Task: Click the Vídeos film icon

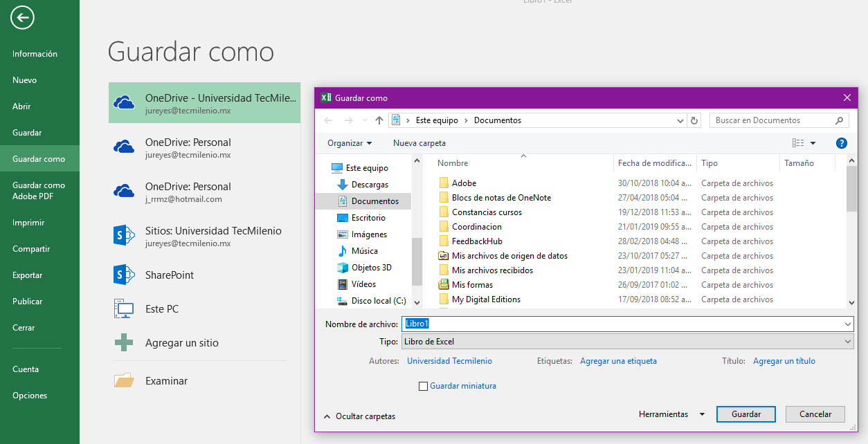Action: pos(342,284)
